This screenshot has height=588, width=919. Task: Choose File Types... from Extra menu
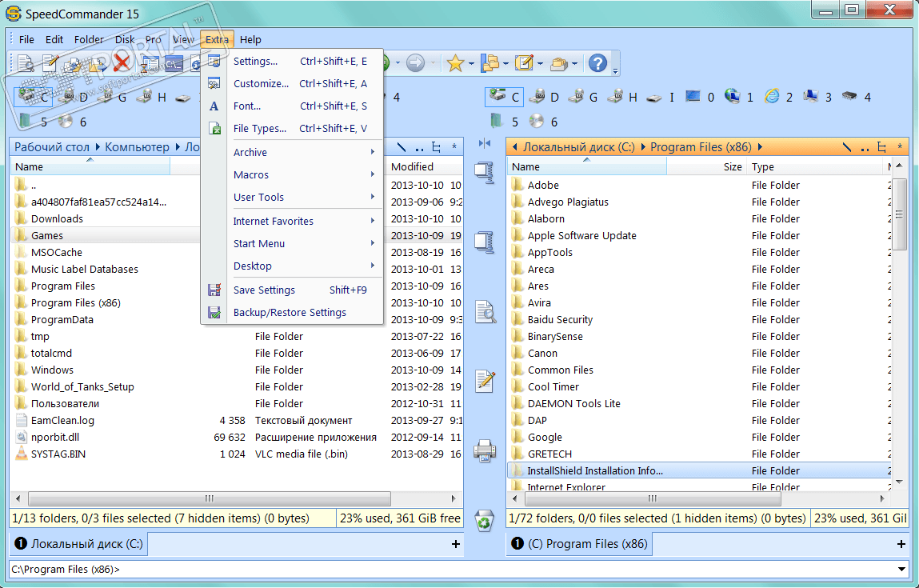pyautogui.click(x=292, y=128)
